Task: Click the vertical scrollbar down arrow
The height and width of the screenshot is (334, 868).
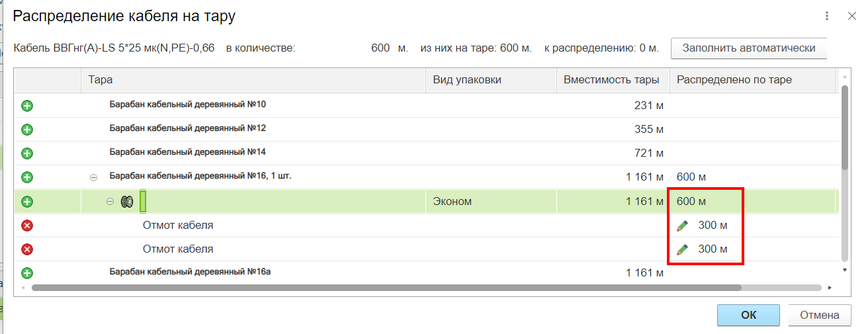Action: click(x=844, y=270)
